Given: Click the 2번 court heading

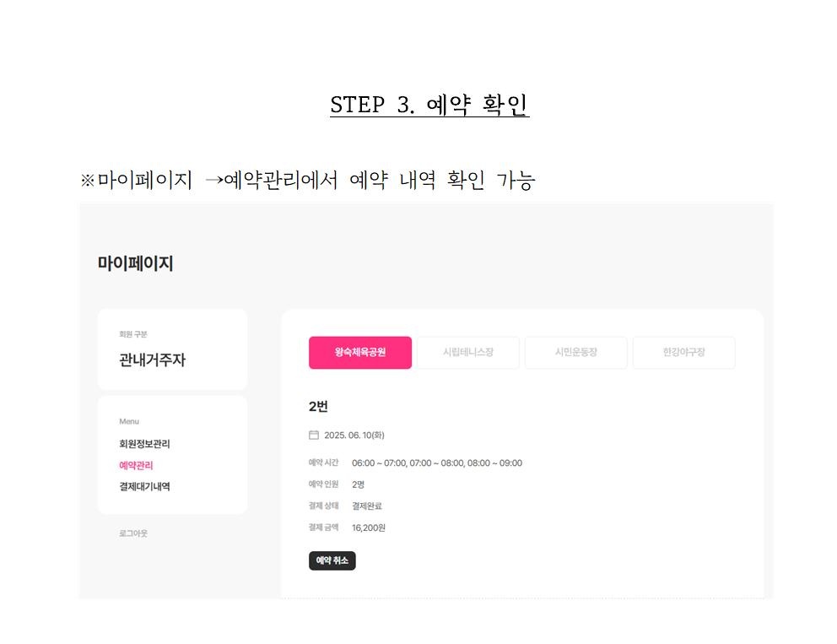Looking at the screenshot, I should click(318, 407).
